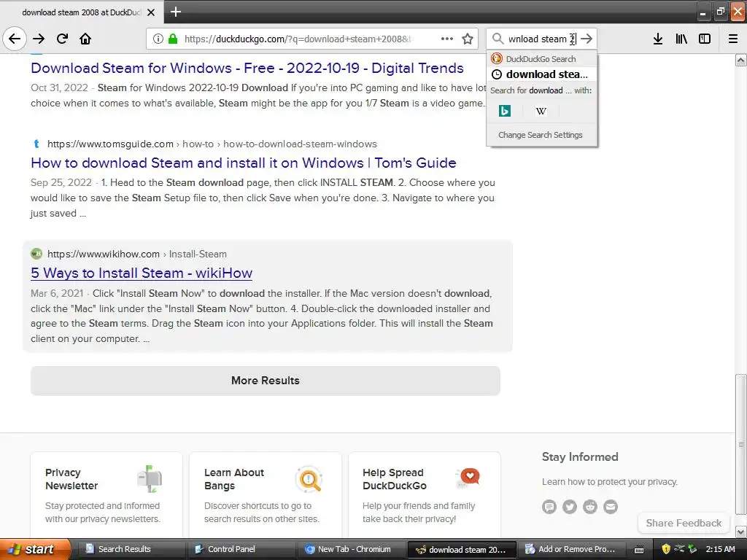
Task: Click the 2:15 AM taskbar clock
Action: (x=720, y=549)
